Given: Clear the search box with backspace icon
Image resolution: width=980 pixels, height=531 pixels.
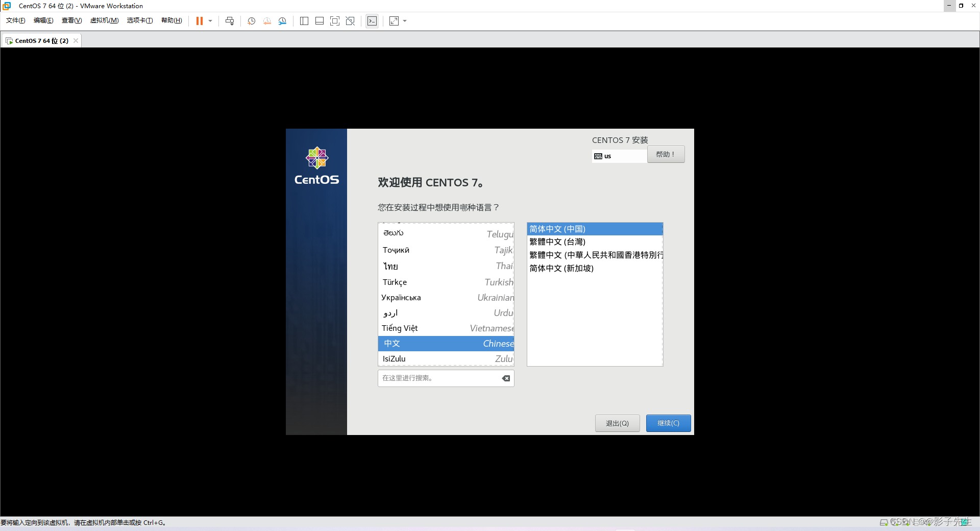Looking at the screenshot, I should [x=506, y=378].
